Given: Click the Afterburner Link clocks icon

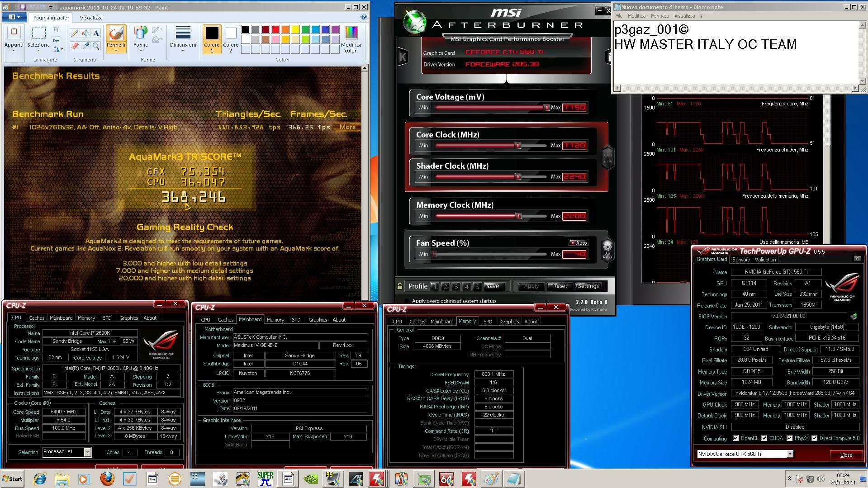Looking at the screenshot, I should coord(607,157).
